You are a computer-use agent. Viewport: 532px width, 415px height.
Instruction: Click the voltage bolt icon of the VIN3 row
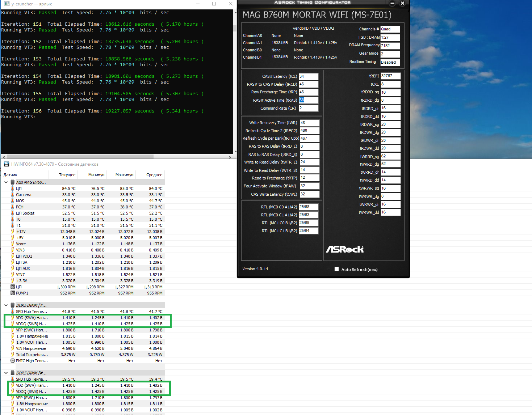pyautogui.click(x=13, y=250)
